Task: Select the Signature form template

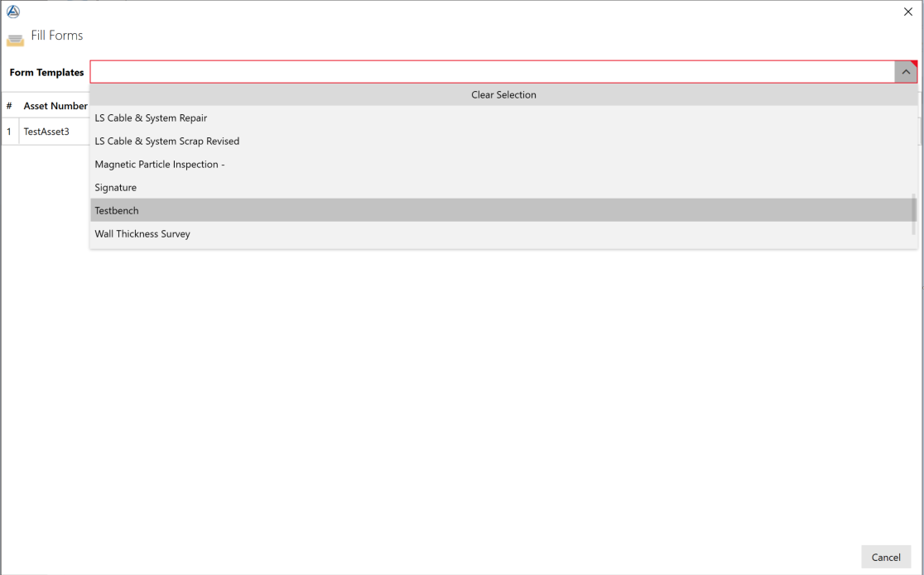Action: coord(116,188)
